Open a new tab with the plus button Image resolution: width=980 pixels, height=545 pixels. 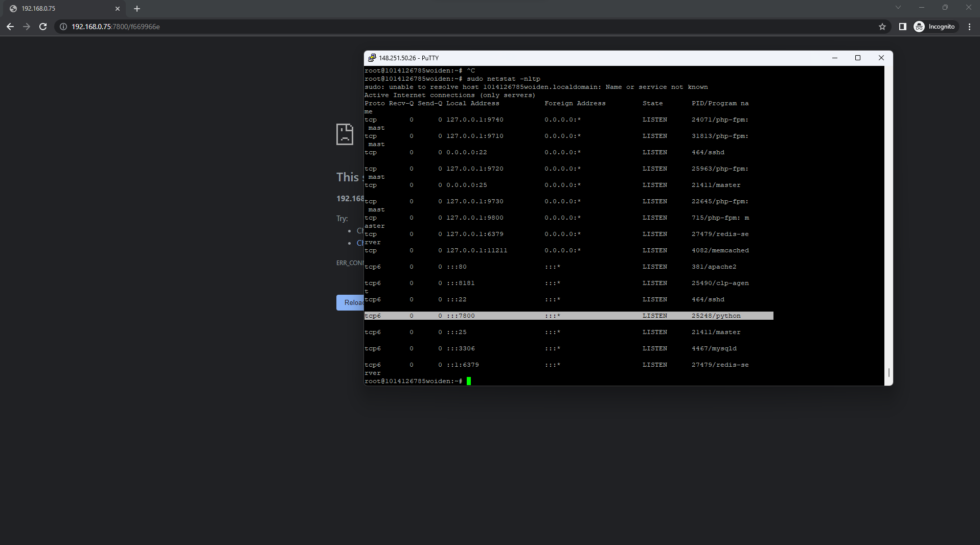pos(137,9)
